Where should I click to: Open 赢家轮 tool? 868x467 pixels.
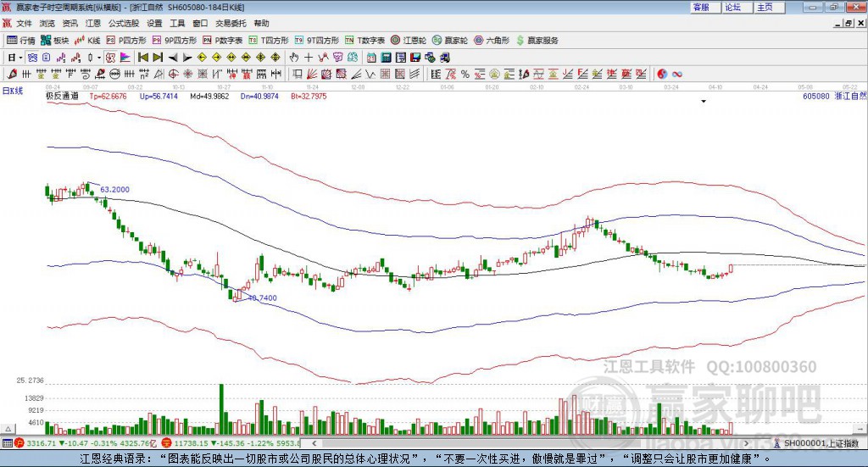click(450, 41)
